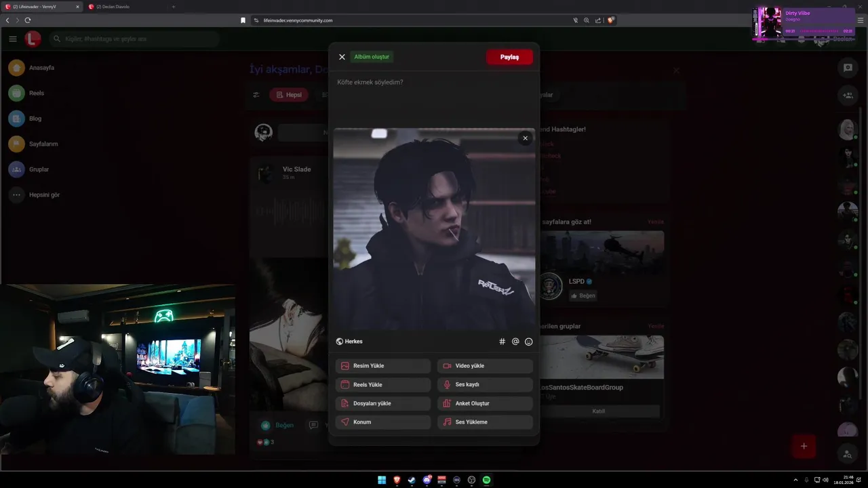Start a Ses kaydı recording

click(x=485, y=384)
